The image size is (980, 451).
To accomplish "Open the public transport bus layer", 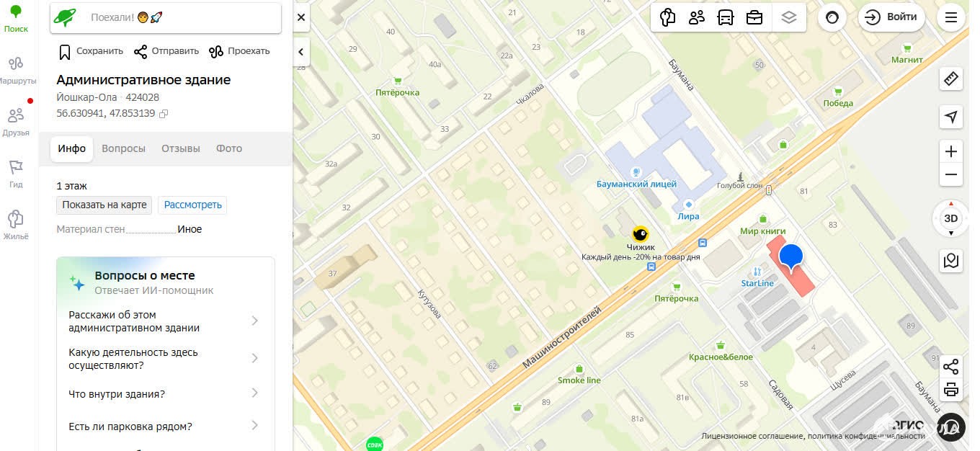I will (726, 17).
